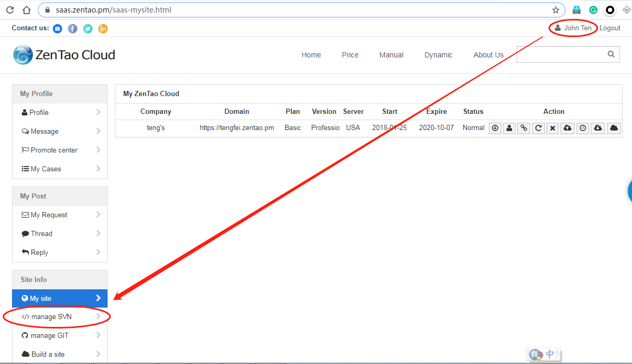Open the https://tengfei.zentao.pm domain link
Screen dimensions: 632x364
[237, 128]
